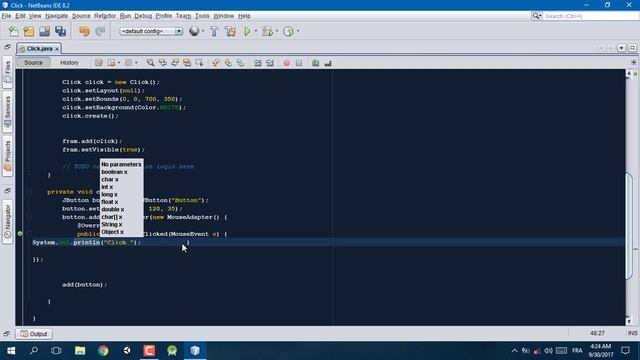This screenshot has height=360, width=640.
Task: Open Windows Start menu
Action: pyautogui.click(x=11, y=351)
